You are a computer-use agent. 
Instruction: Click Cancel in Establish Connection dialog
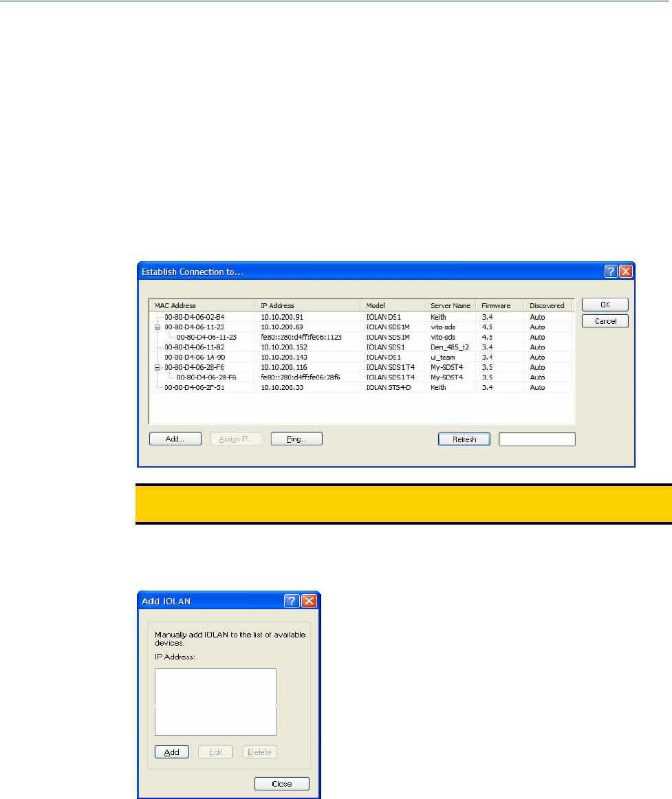605,321
